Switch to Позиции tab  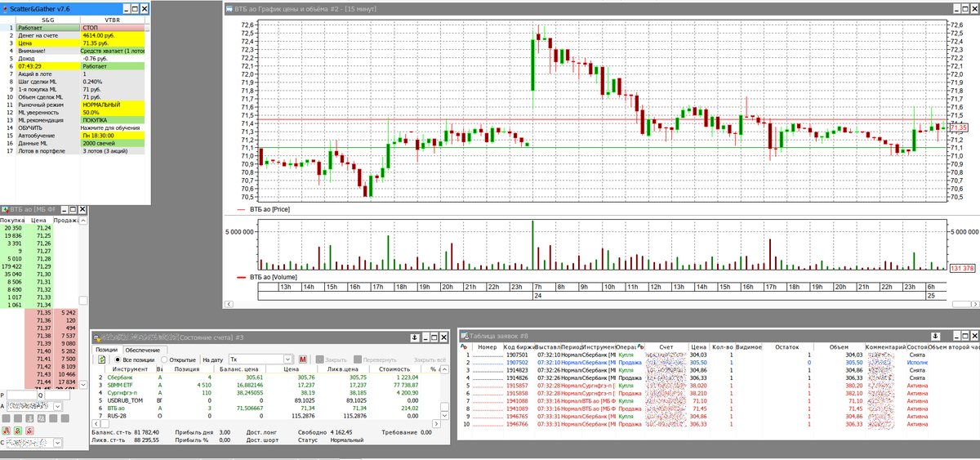click(x=107, y=351)
